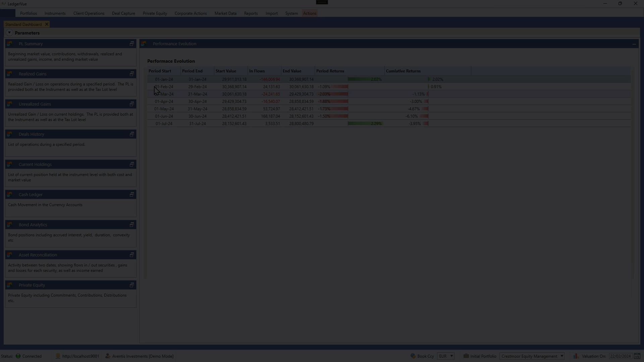Click the Asset Reconciliation panel icon

point(9,255)
